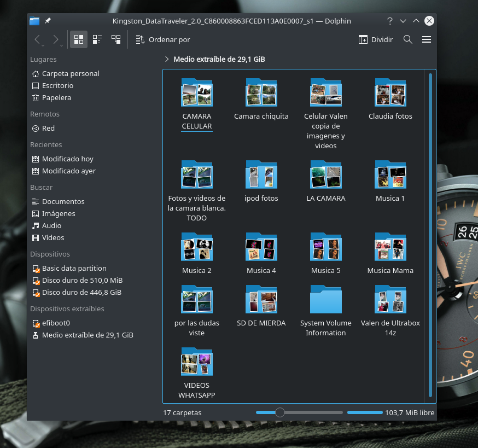478x448 pixels.
Task: Click the search magnifier icon
Action: (x=407, y=39)
